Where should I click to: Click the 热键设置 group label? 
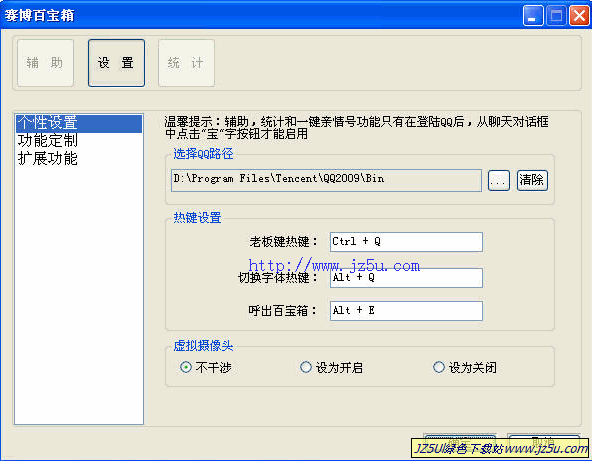197,217
